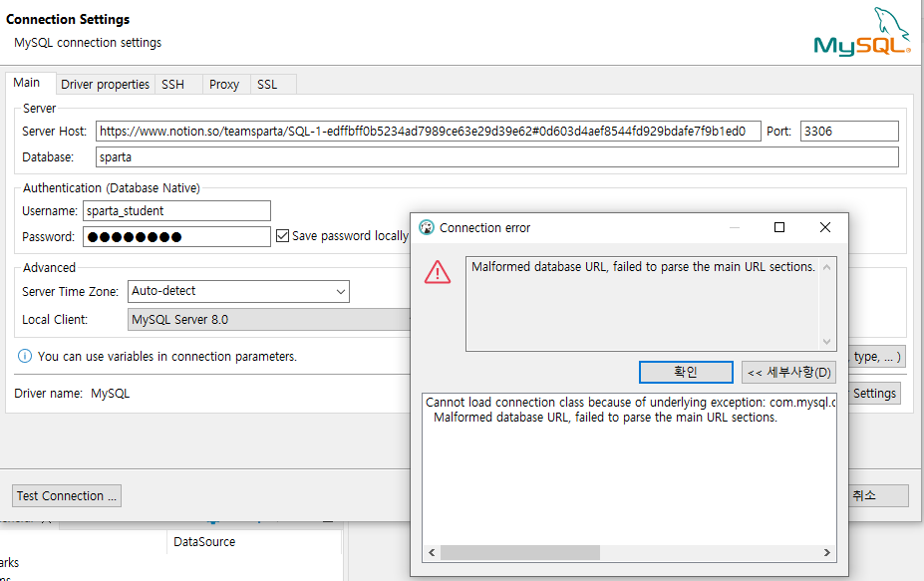Click the red warning triangle icon
This screenshot has height=581, width=924.
438,272
